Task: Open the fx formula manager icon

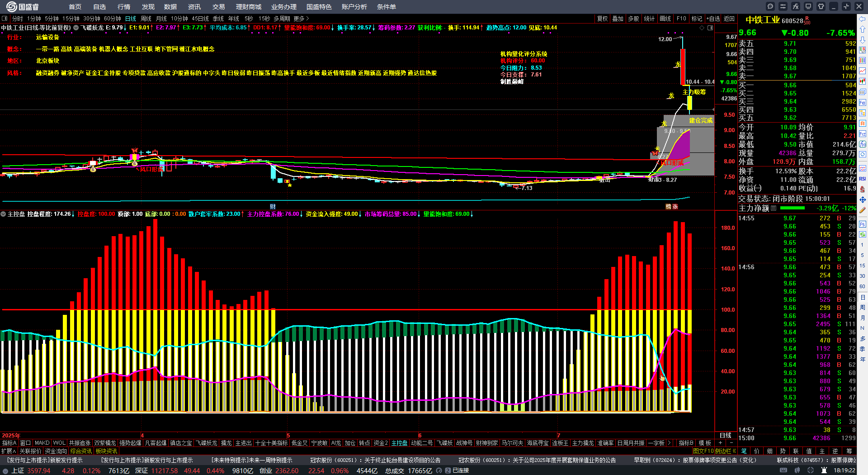Action: tap(796, 6)
